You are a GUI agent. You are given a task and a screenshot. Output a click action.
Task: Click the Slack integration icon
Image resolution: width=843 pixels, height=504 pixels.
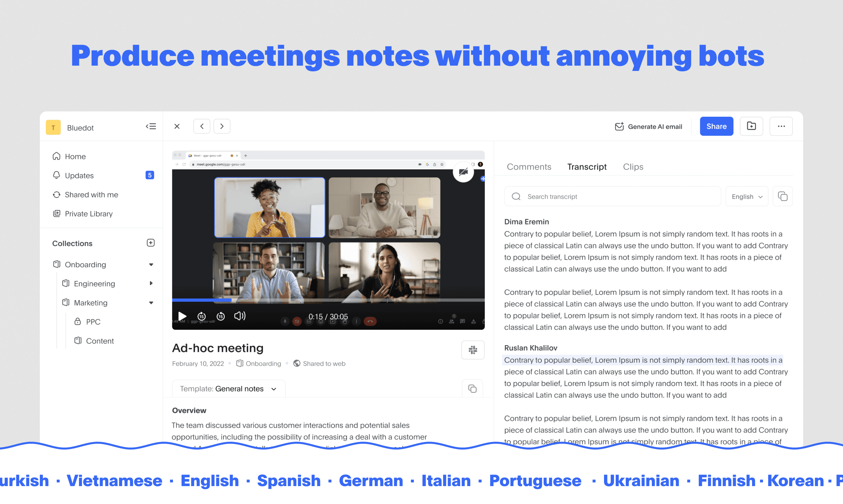point(473,350)
